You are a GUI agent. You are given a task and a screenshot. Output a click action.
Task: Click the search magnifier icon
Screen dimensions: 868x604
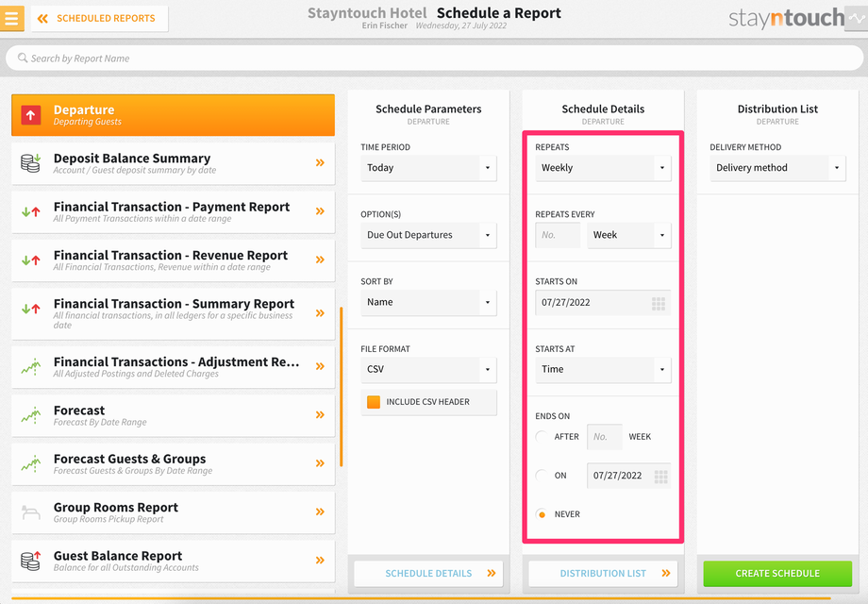pyautogui.click(x=23, y=59)
